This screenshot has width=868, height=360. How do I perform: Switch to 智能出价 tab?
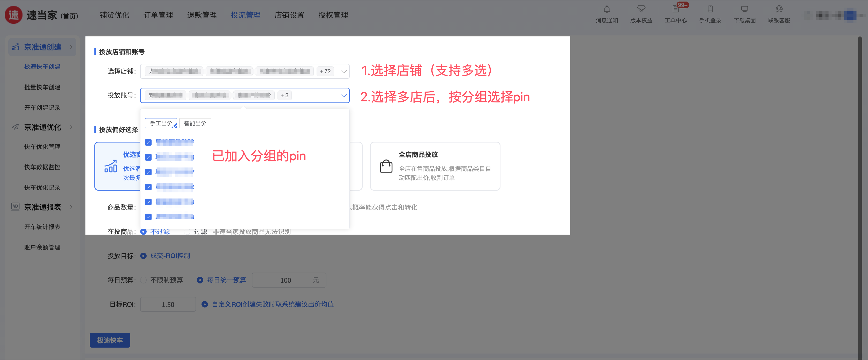tap(195, 123)
